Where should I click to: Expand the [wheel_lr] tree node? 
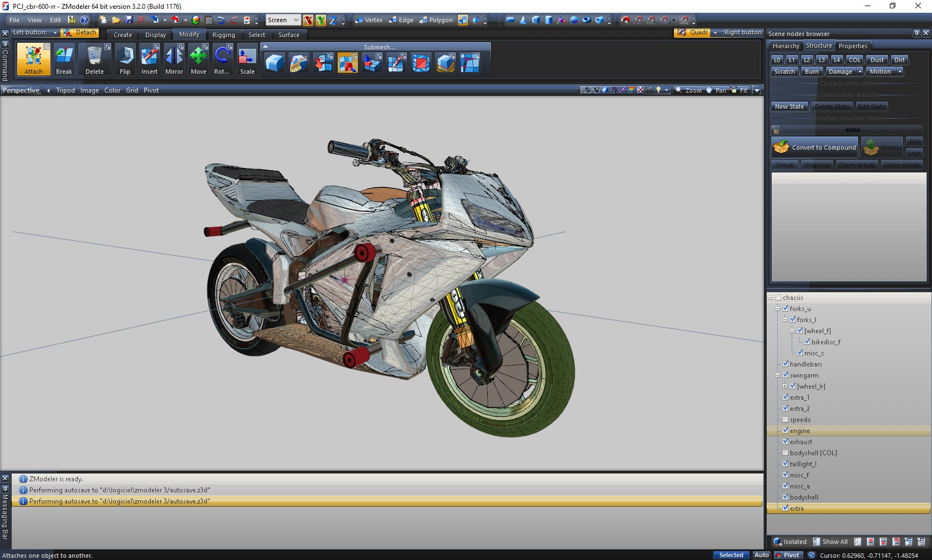[785, 386]
